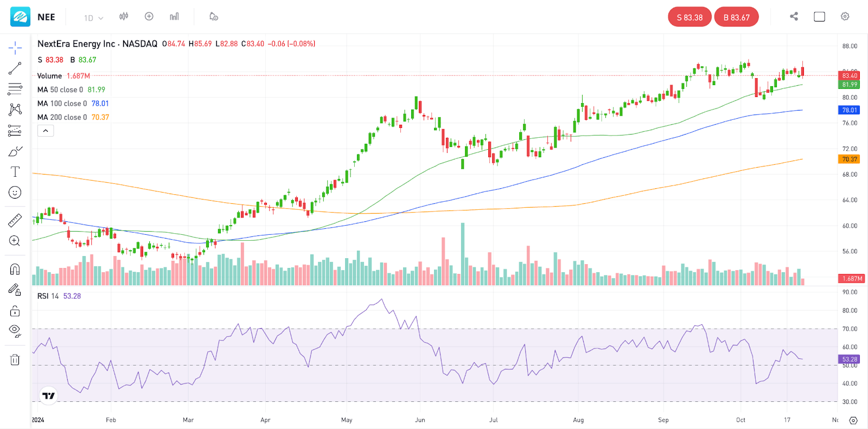
Task: Toggle magnet mode for drawings
Action: point(15,269)
